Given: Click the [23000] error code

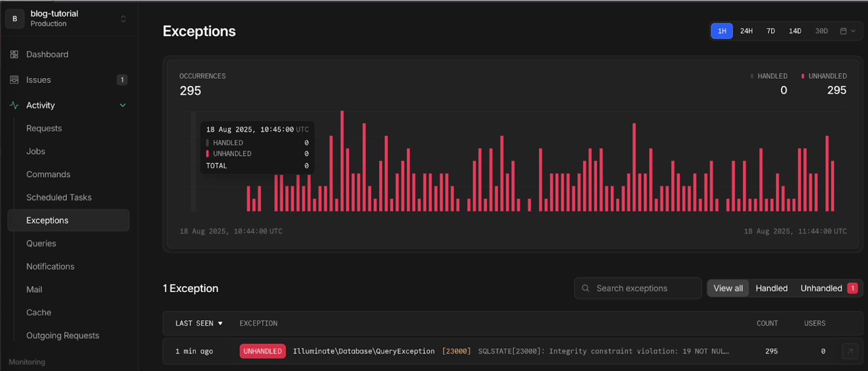Looking at the screenshot, I should (456, 351).
